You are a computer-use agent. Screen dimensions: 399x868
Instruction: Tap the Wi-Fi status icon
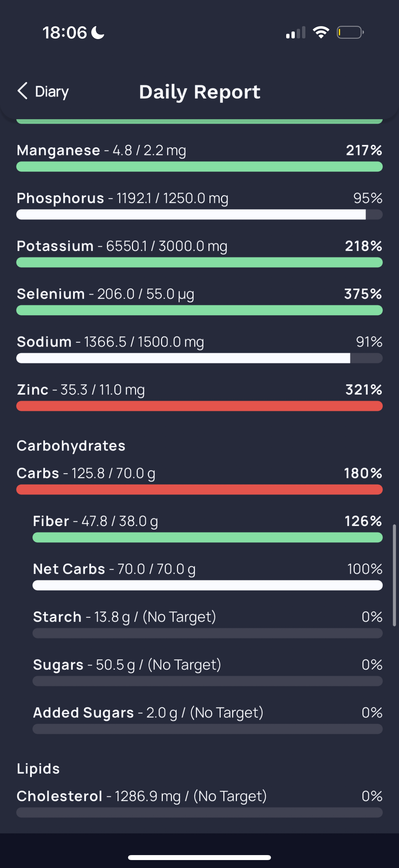321,32
